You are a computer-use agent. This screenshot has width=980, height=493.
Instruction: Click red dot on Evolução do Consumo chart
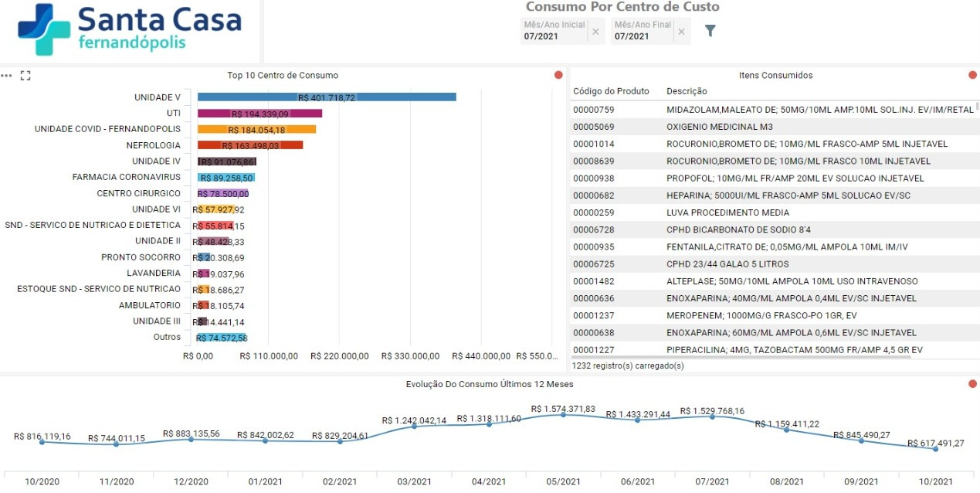(x=972, y=384)
